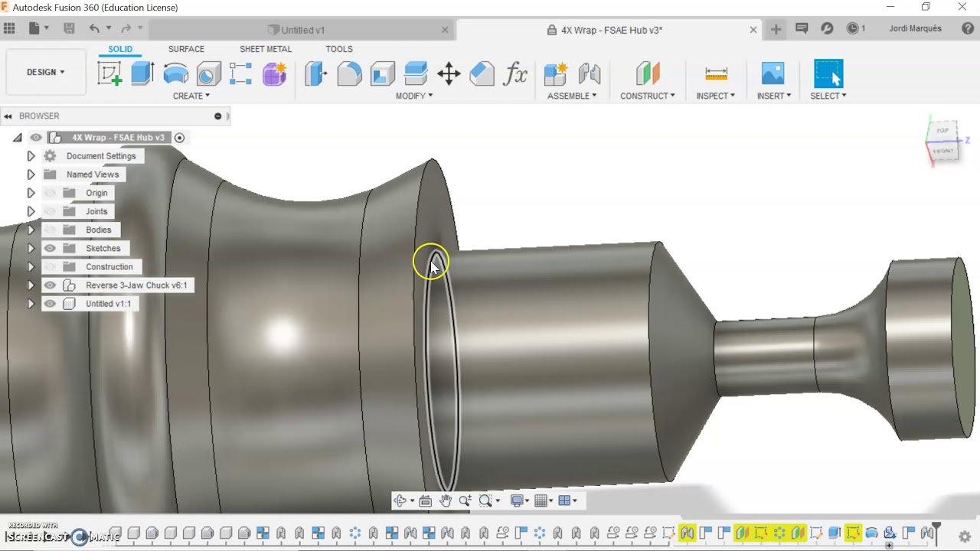
Task: Open the MODIFY dropdown menu
Action: click(414, 96)
